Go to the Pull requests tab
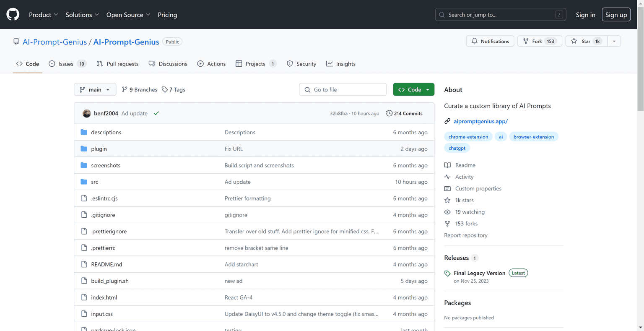This screenshot has height=331, width=644. tap(117, 64)
